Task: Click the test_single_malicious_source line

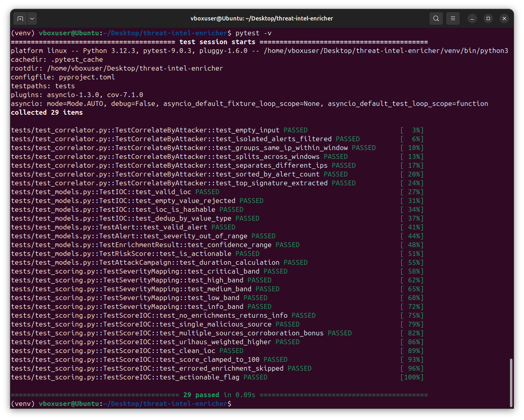Action: [217, 324]
